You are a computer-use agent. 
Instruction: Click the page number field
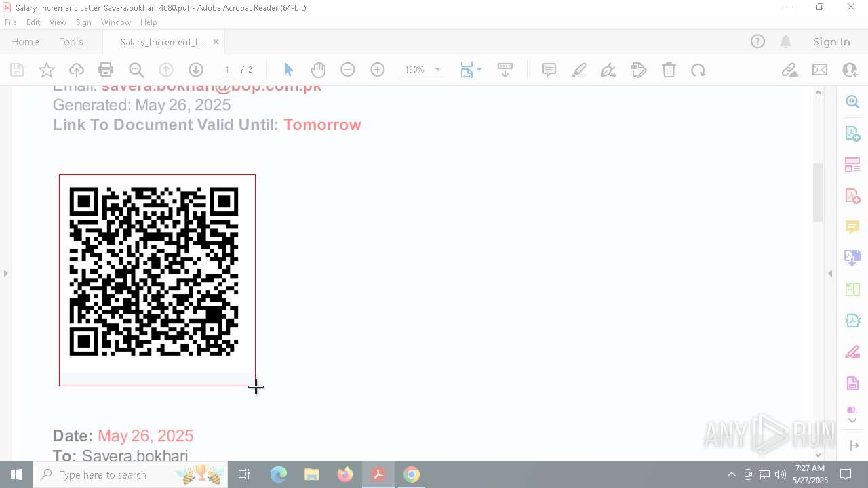[x=227, y=70]
